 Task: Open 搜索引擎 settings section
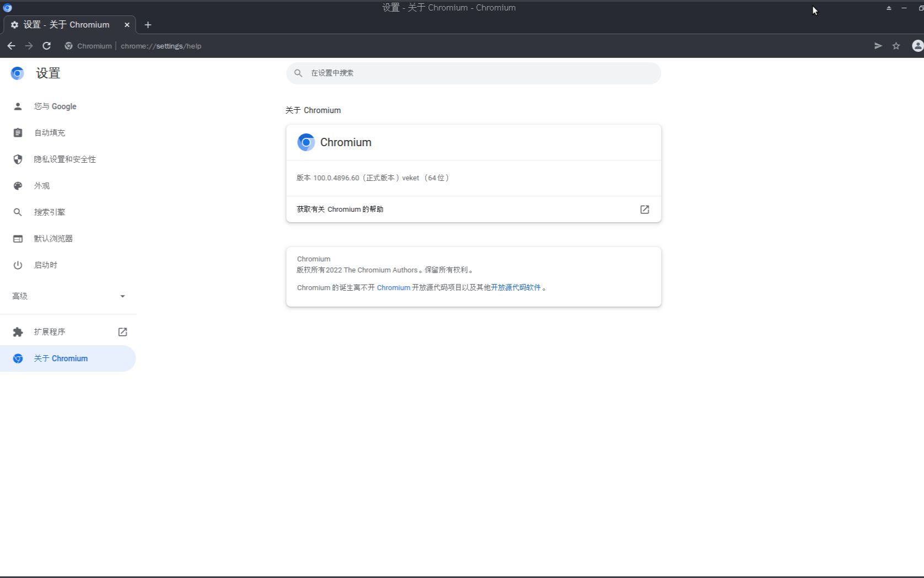tap(68, 212)
